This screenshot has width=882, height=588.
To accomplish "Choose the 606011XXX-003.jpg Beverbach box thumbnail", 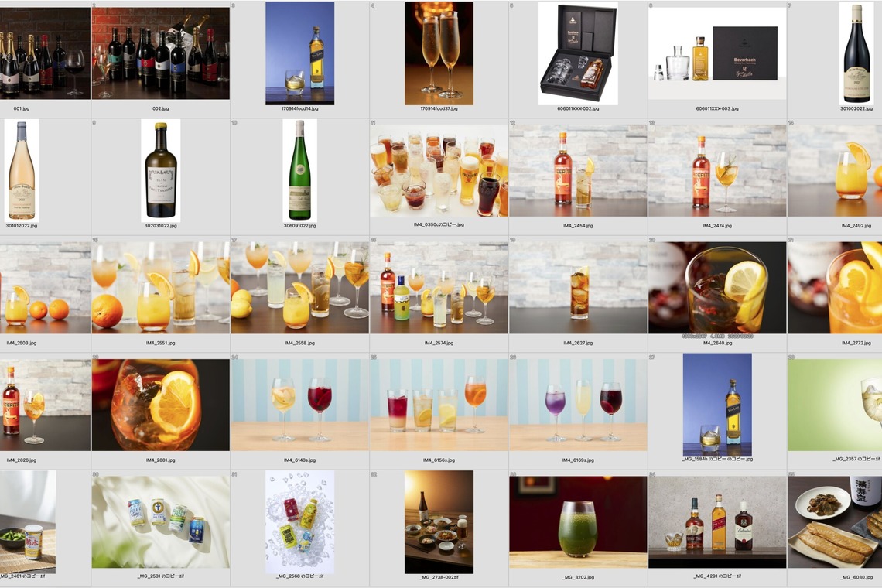I will (x=717, y=53).
